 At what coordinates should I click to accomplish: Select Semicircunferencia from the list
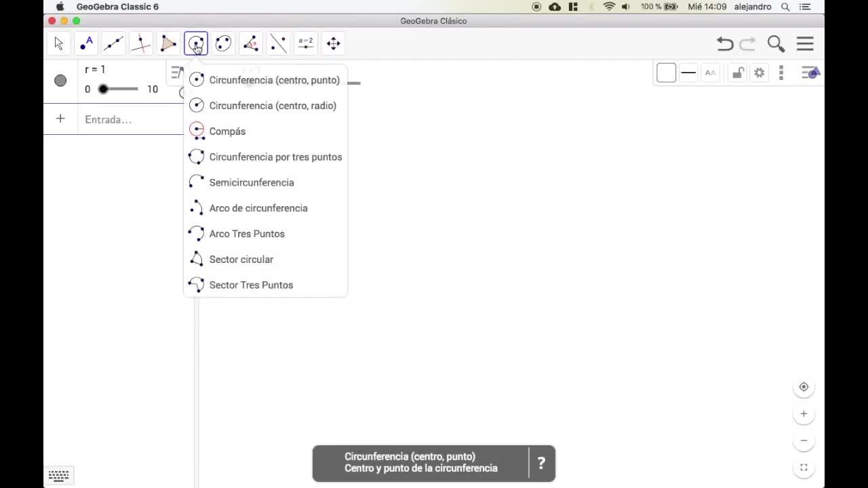tap(265, 183)
